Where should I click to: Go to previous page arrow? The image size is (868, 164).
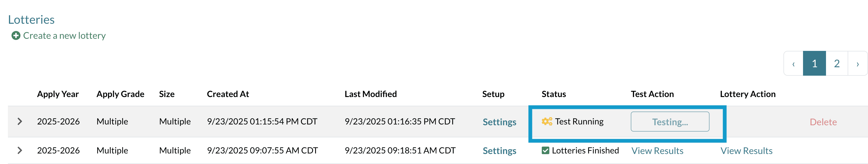(x=793, y=64)
